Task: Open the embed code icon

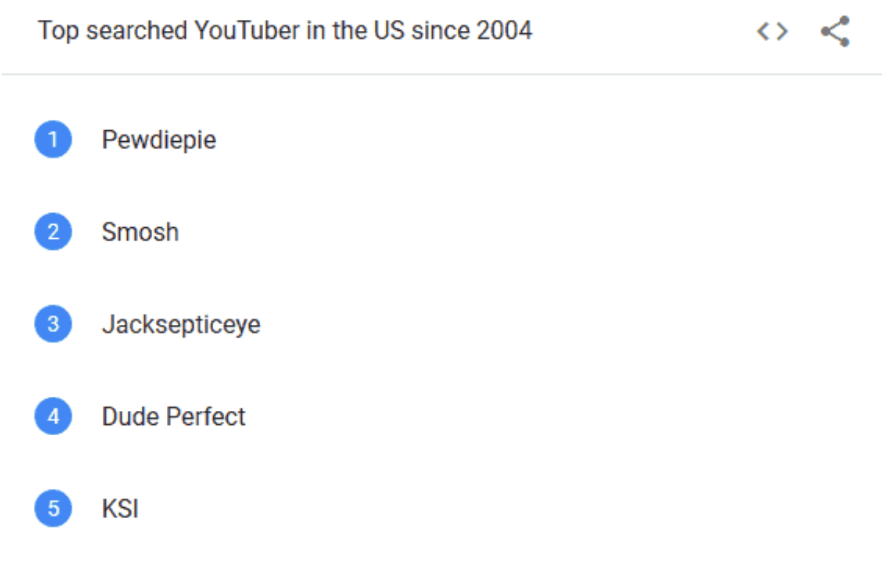Action: 772,32
